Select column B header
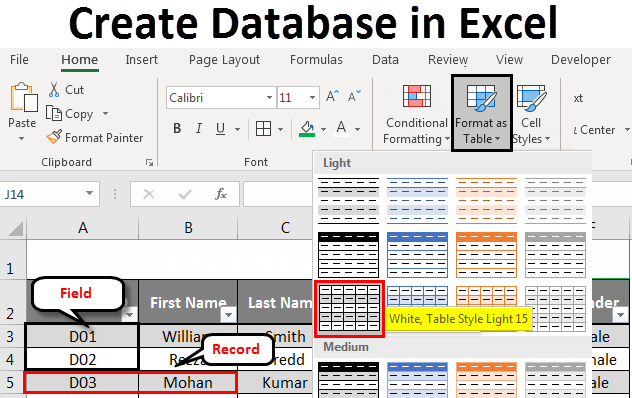632x398 pixels. coord(188,228)
